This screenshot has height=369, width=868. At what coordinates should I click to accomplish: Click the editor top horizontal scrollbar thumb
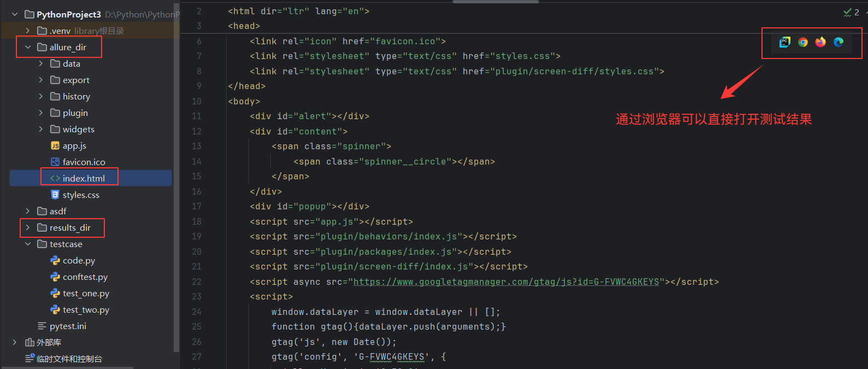coord(496,2)
